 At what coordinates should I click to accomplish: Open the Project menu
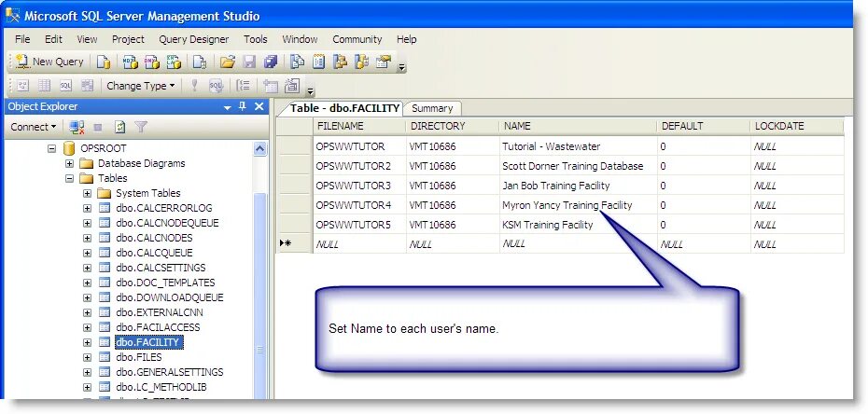click(128, 39)
